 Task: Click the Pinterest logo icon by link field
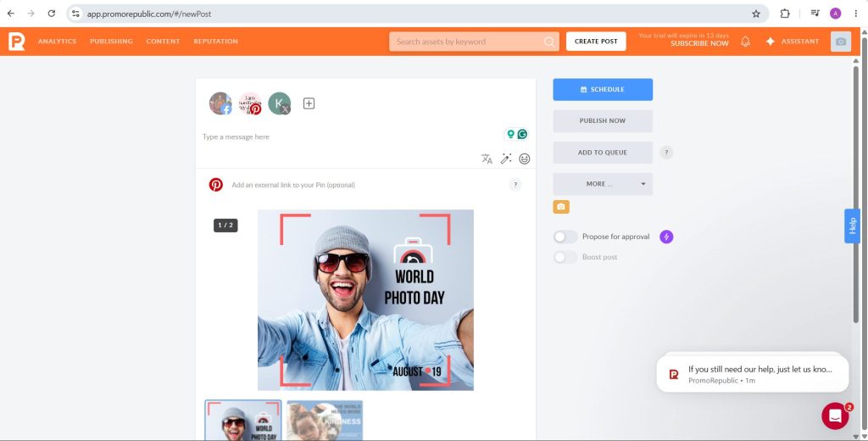pos(216,185)
